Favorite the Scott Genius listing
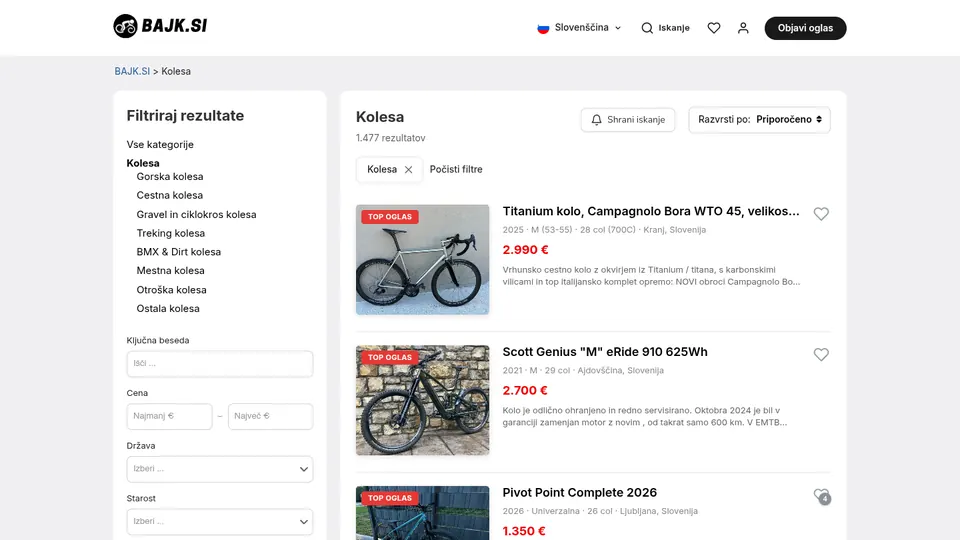This screenshot has width=960, height=540. [x=821, y=354]
